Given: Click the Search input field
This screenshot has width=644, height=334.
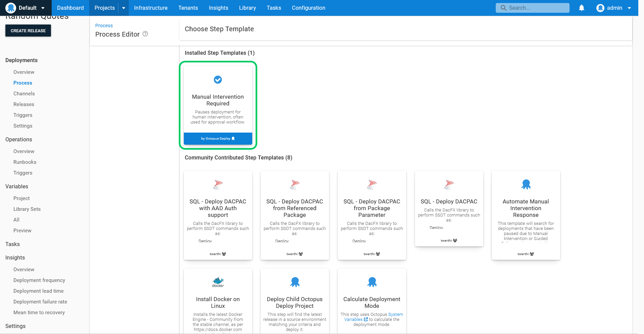Looking at the screenshot, I should pyautogui.click(x=533, y=8).
